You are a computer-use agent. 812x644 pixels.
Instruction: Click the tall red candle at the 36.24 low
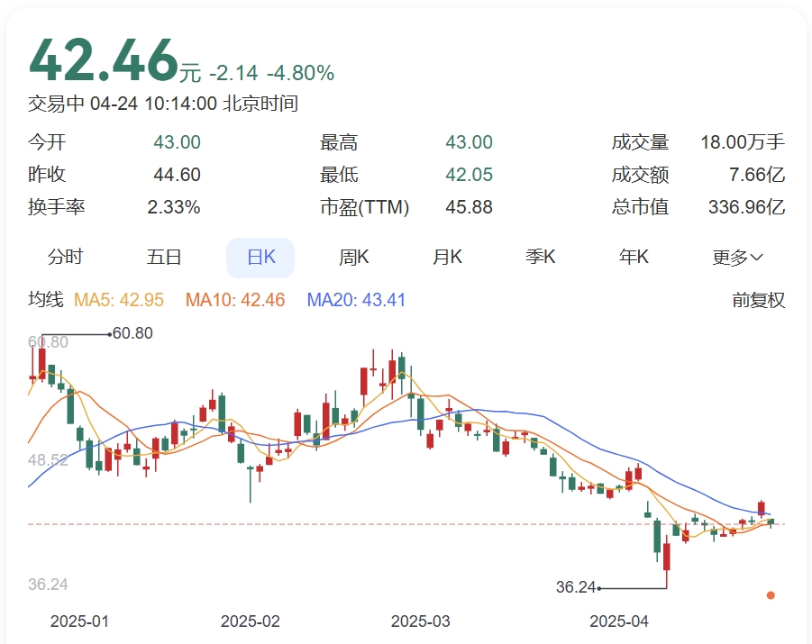(x=667, y=562)
